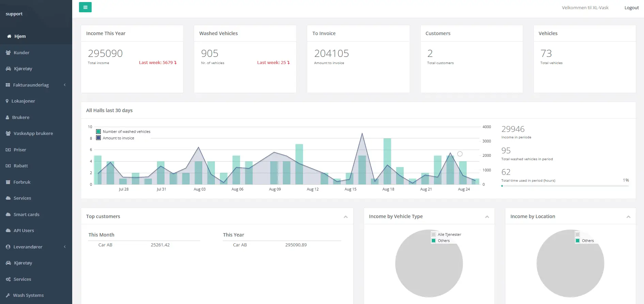Open the Wash Systems menu item
Screen dimensions: 644x304
coord(36,295)
